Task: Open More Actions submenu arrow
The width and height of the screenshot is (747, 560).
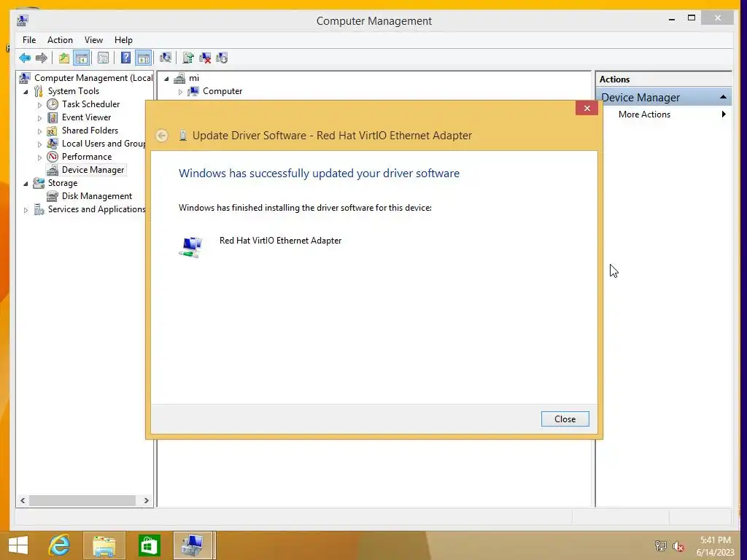Action: coord(724,114)
